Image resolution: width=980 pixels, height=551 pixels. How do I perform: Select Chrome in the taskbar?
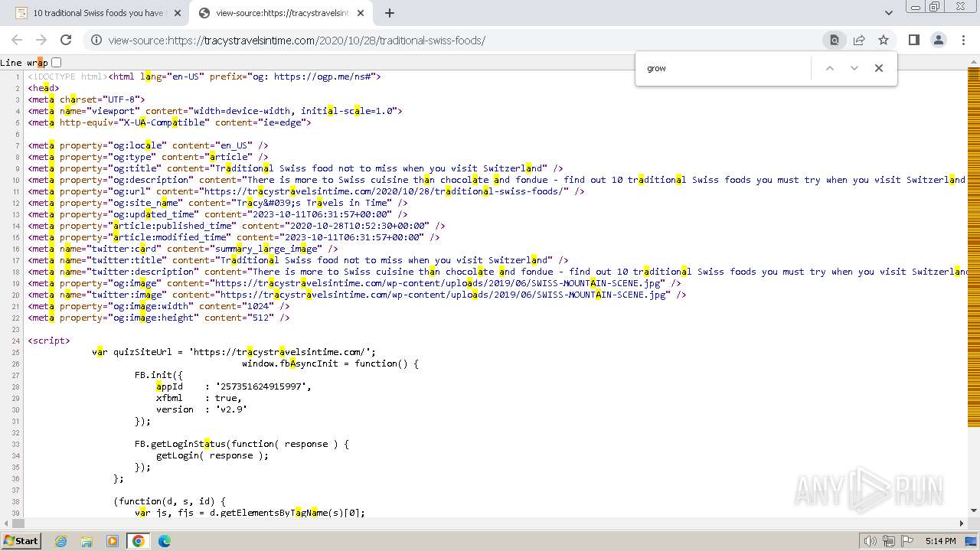(x=139, y=541)
